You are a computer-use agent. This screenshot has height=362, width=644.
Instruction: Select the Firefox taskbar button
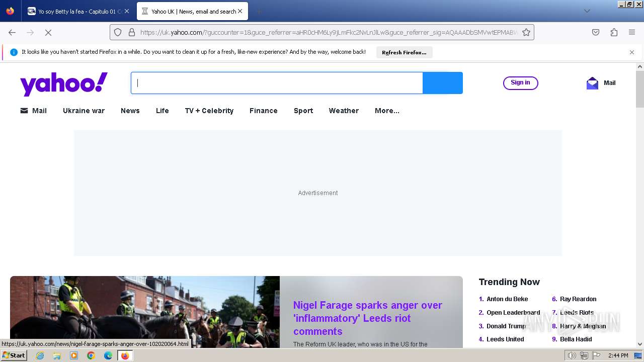(x=125, y=355)
